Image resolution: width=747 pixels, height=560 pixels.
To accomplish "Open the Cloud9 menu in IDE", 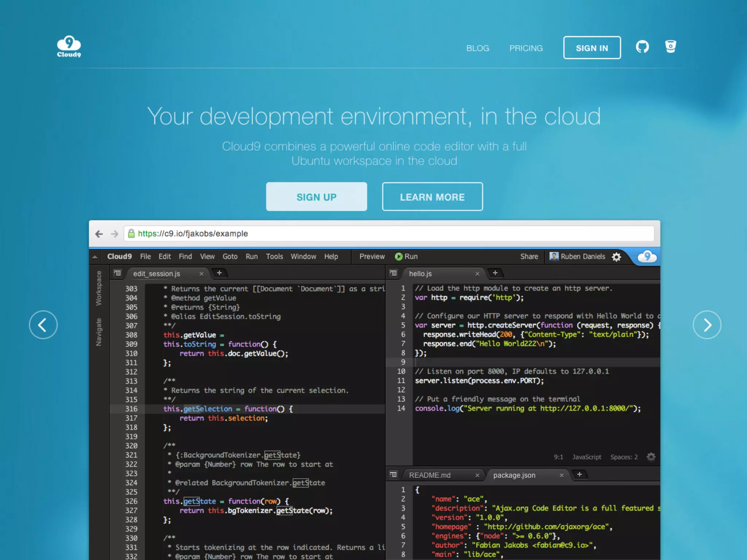I will [x=119, y=257].
